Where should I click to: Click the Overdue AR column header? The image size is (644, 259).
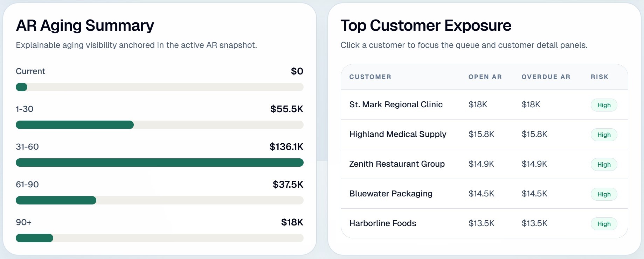click(x=546, y=77)
